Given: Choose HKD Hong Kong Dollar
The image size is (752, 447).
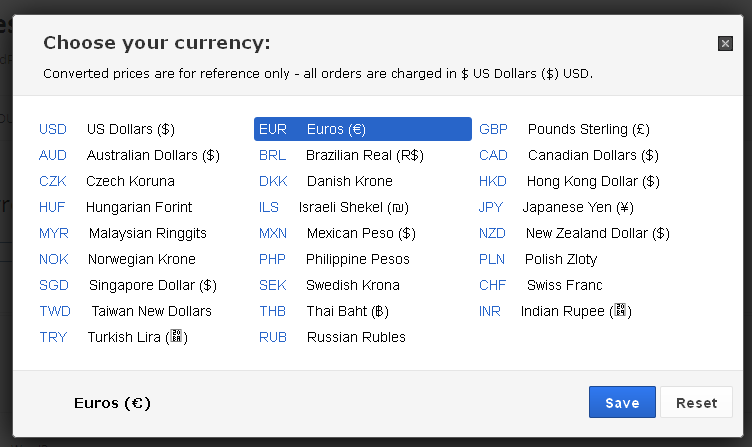Looking at the screenshot, I should pyautogui.click(x=569, y=181).
